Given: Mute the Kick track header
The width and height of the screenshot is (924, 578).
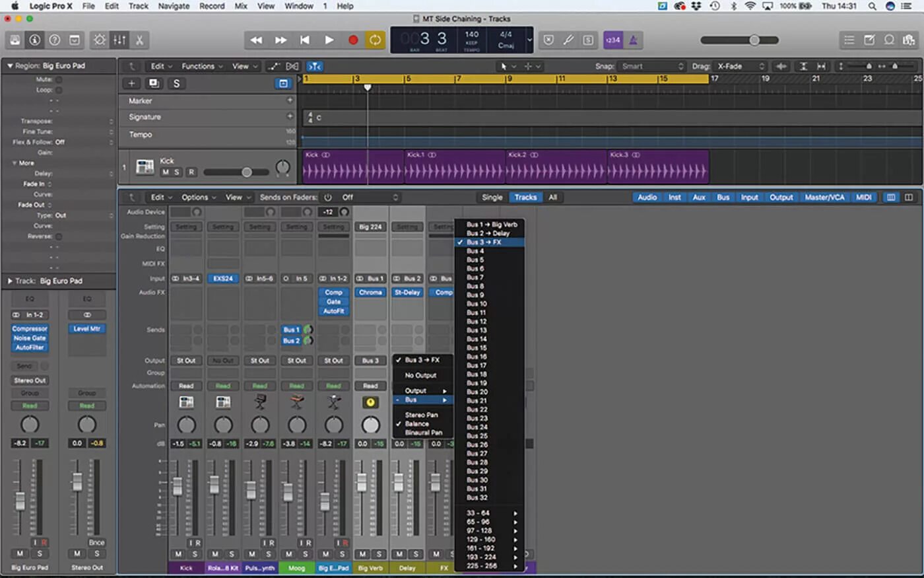Looking at the screenshot, I should 165,172.
